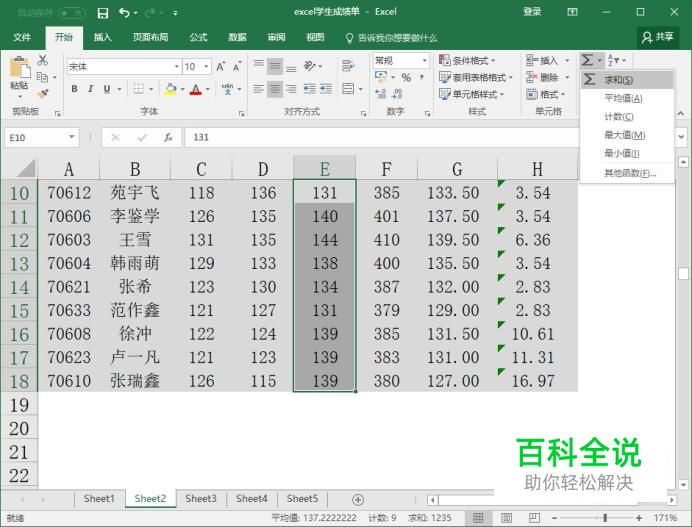Apply percent style format
692x527 pixels.
click(406, 78)
